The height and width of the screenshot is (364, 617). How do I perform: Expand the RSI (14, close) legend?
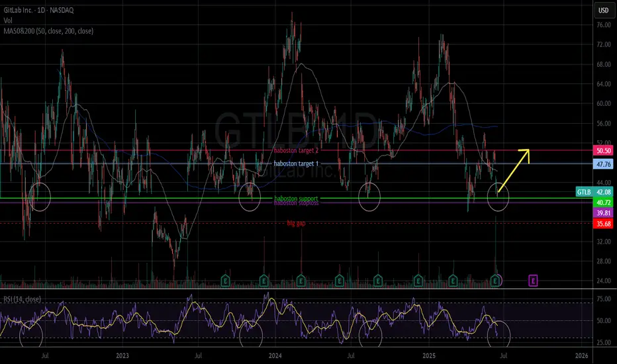[x=22, y=299]
